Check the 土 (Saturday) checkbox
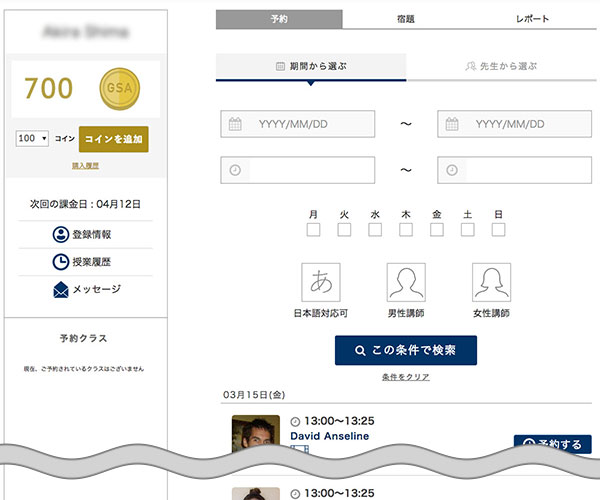 467,231
